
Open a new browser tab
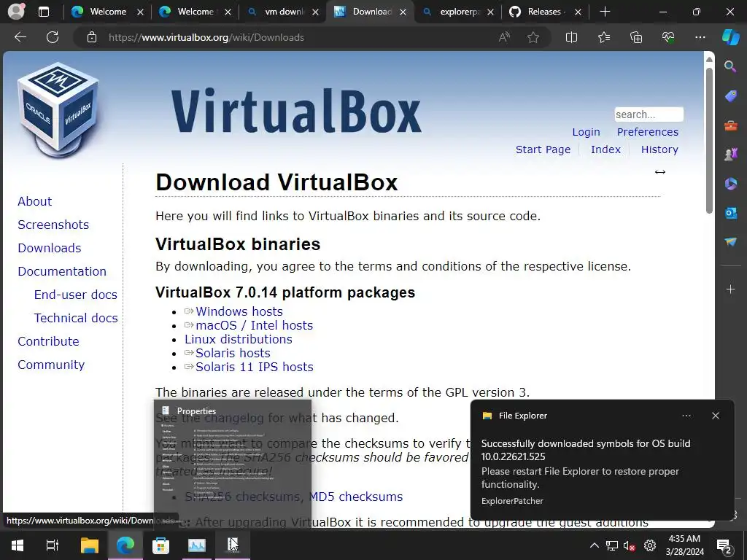tap(605, 12)
